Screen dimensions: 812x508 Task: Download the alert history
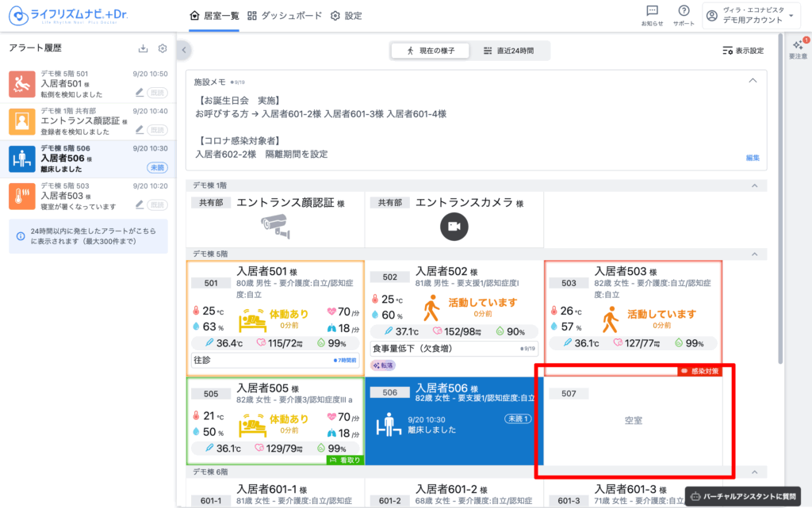tap(143, 49)
